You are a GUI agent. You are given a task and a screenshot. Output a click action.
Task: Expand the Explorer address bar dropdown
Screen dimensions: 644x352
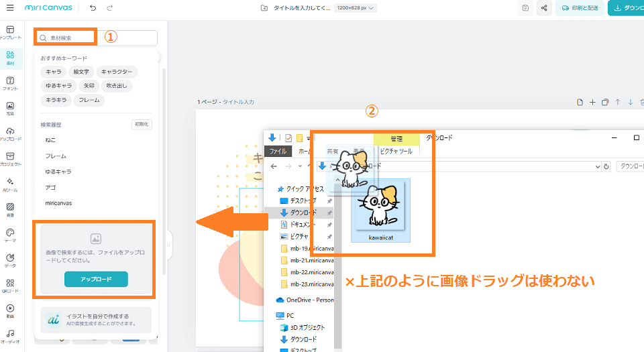click(595, 166)
